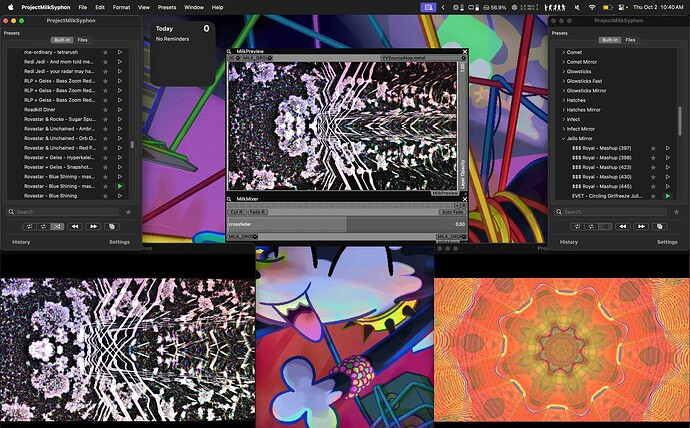Image resolution: width=690 pixels, height=428 pixels.
Task: Toggle favorites filter star in right search bar
Action: 675,212
